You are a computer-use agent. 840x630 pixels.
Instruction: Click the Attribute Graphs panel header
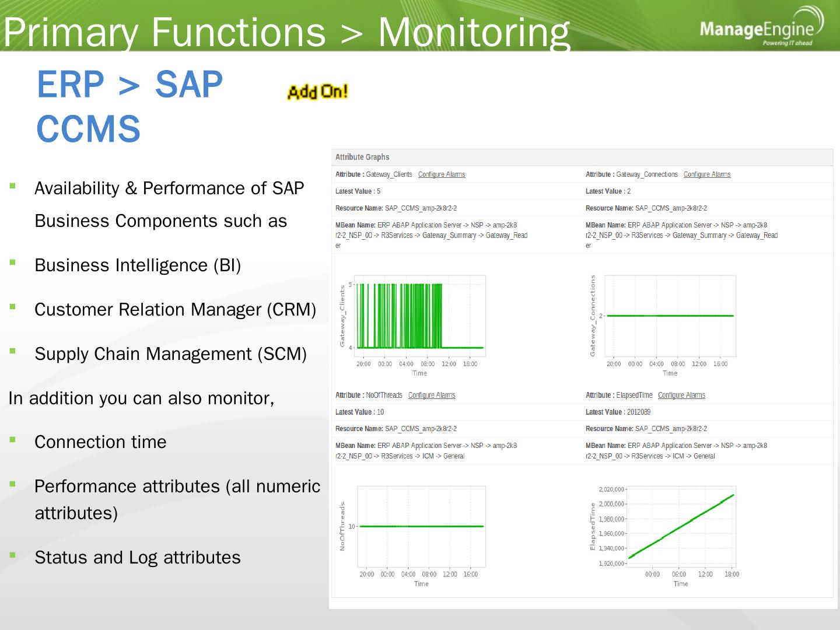point(582,157)
